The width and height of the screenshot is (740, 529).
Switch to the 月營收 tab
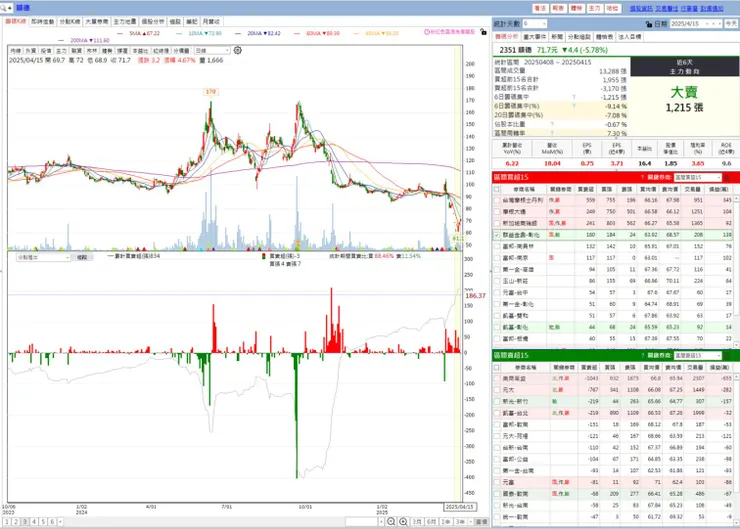click(x=211, y=22)
